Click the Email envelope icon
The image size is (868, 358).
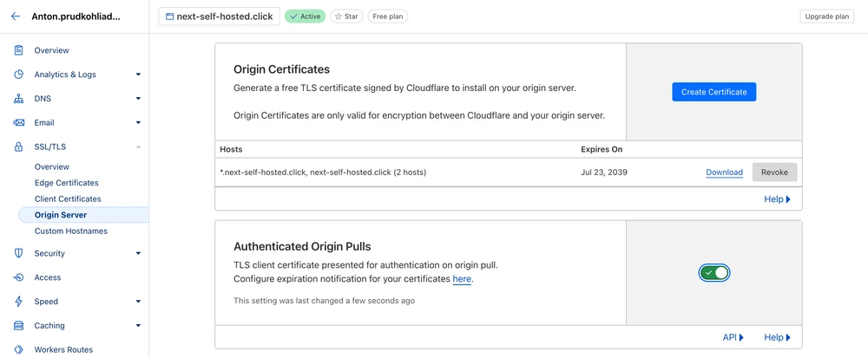(x=18, y=123)
